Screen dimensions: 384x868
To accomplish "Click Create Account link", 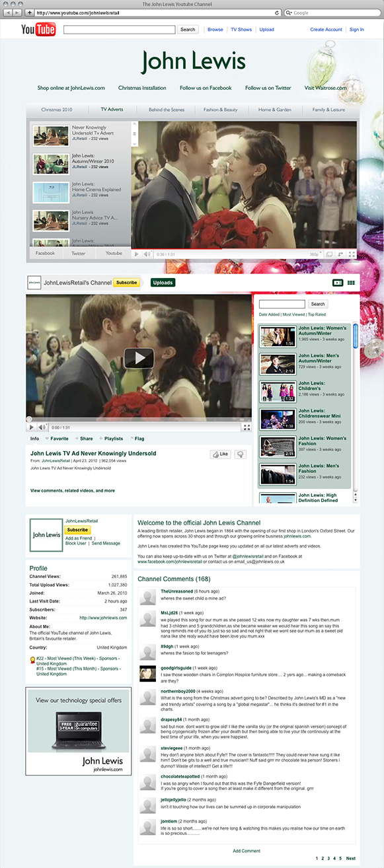I will (326, 30).
